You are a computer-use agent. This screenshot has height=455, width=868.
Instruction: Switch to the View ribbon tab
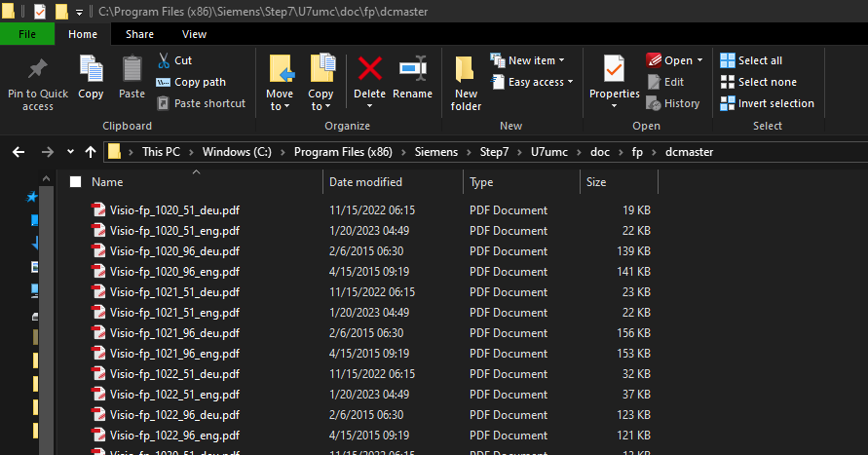click(194, 34)
